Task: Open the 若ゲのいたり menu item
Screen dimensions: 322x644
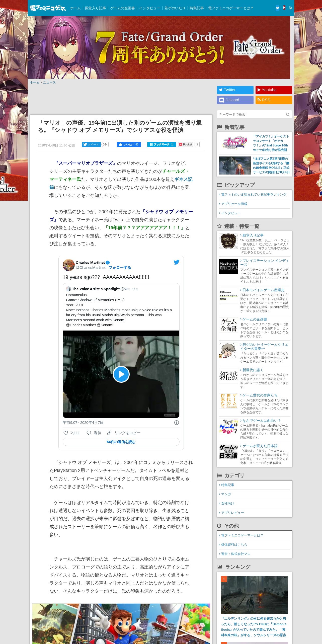Action: (x=175, y=8)
